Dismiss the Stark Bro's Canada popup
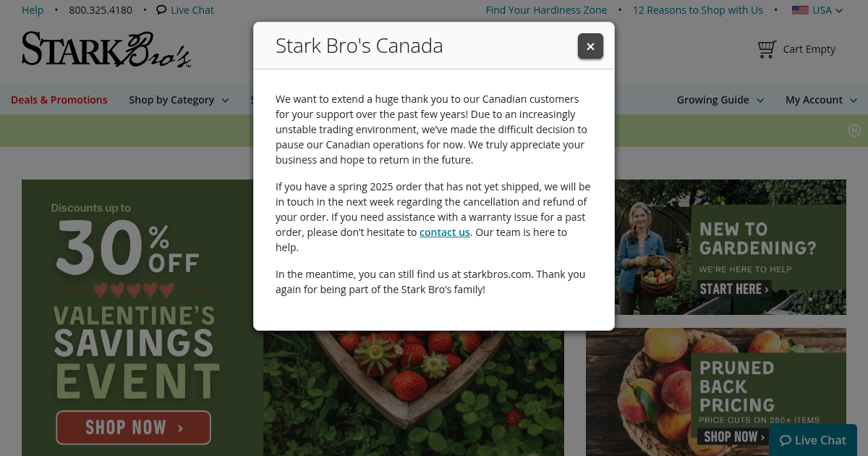Image resolution: width=868 pixels, height=456 pixels. 590,46
